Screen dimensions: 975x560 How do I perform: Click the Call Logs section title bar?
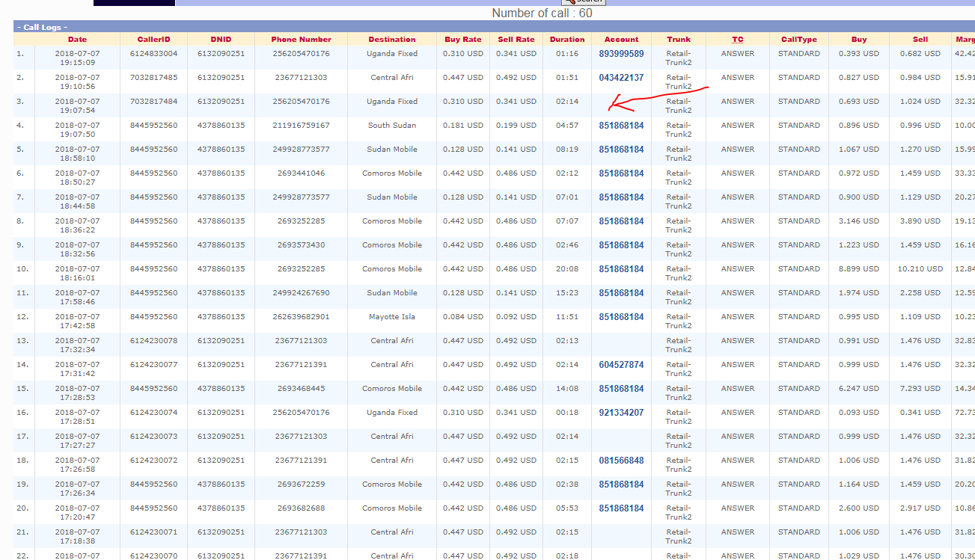pyautogui.click(x=494, y=27)
